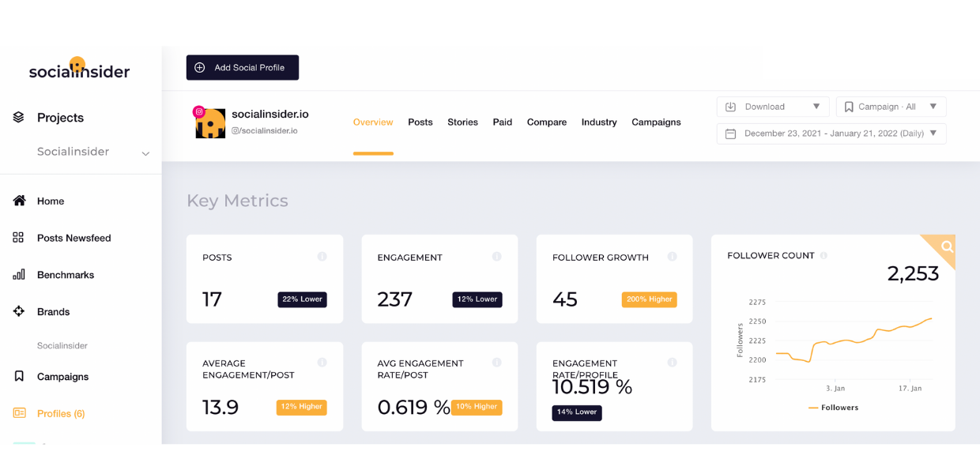Go to the Industry tab

tap(599, 122)
